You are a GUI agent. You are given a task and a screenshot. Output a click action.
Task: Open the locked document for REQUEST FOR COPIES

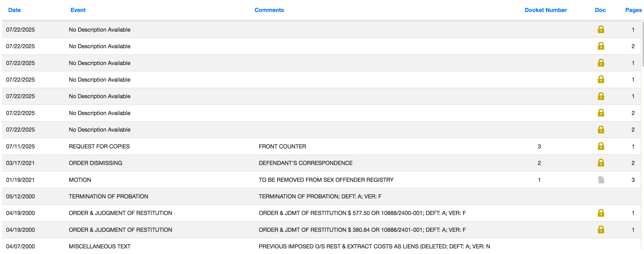(601, 146)
